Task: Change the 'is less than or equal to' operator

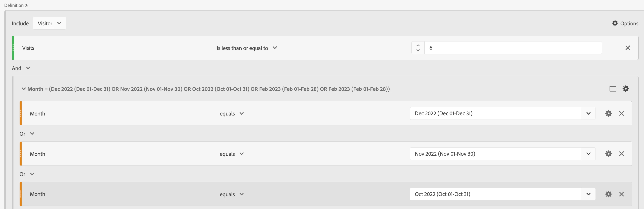Action: (x=247, y=48)
